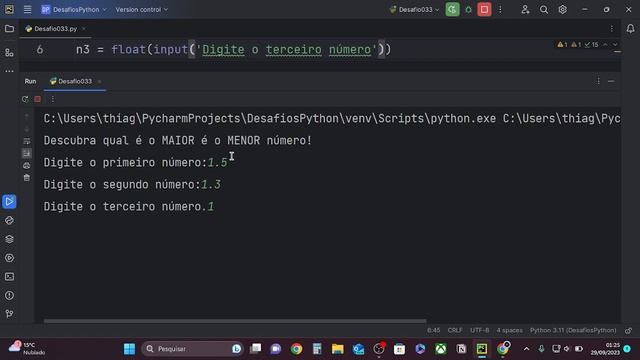Screen dimensions: 640x360
Task: Select the console text 'Digite o segundo número:'
Action: (122, 184)
